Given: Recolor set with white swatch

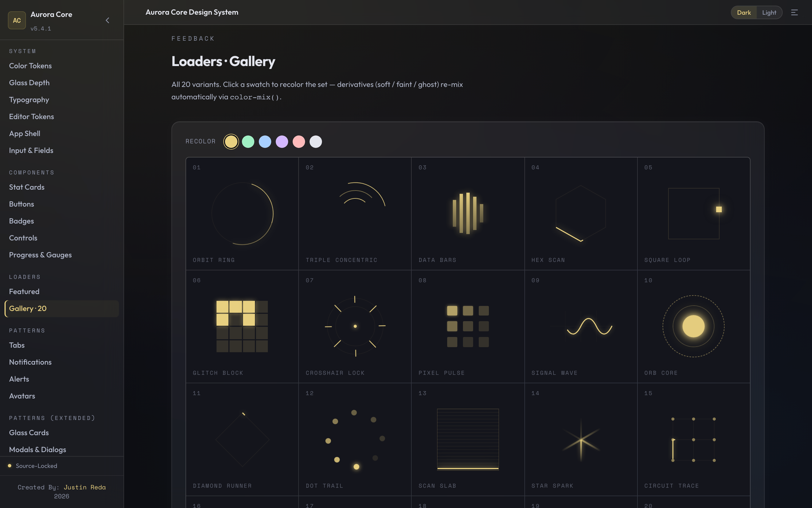Looking at the screenshot, I should (315, 142).
